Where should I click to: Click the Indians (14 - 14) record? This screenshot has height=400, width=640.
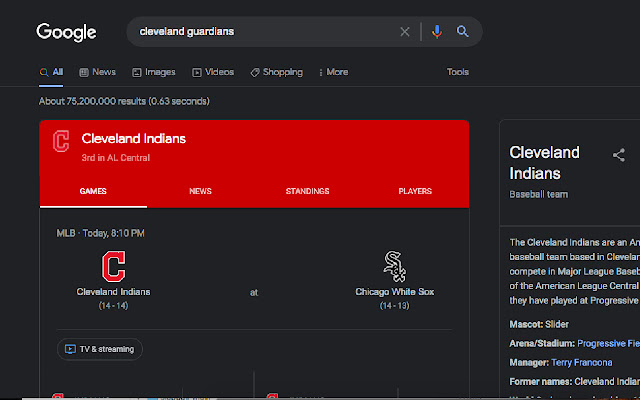[113, 305]
